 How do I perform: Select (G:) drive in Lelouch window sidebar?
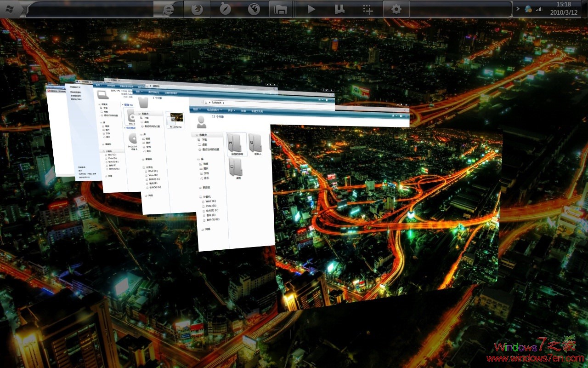coord(210,220)
